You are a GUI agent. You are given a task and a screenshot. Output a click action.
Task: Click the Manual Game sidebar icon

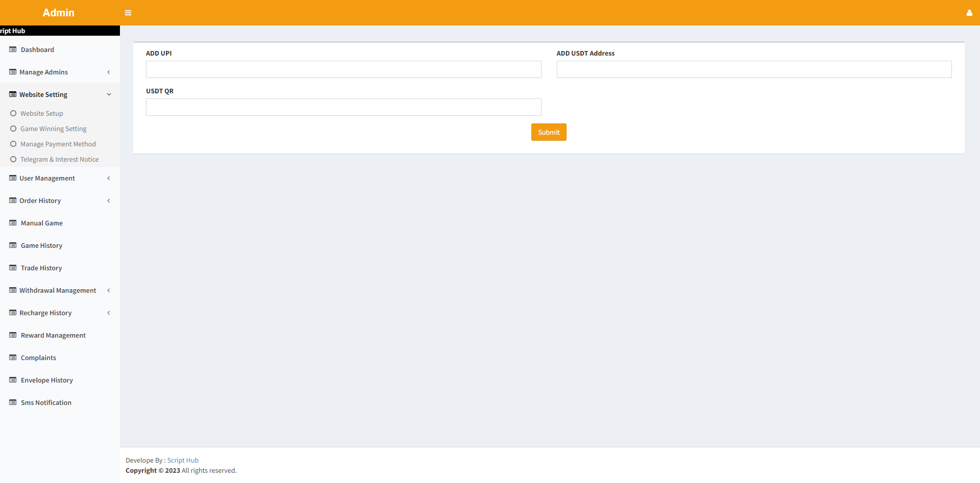click(x=13, y=223)
